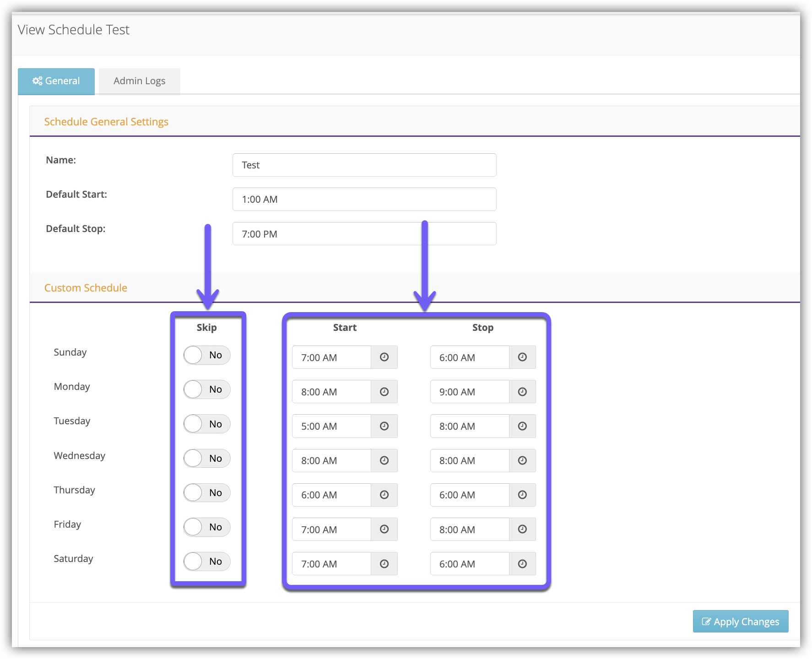Click clock icon for Friday stop time

click(x=522, y=529)
